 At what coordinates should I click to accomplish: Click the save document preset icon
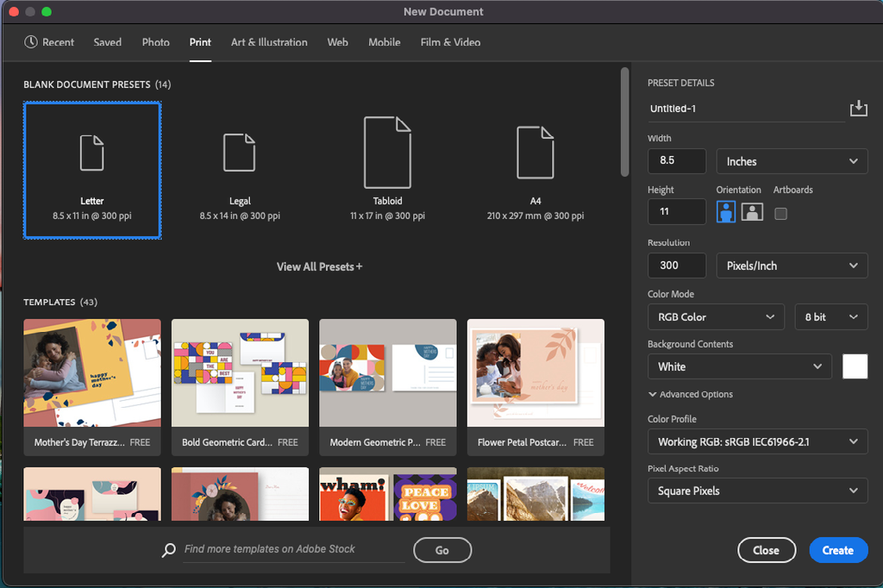857,109
